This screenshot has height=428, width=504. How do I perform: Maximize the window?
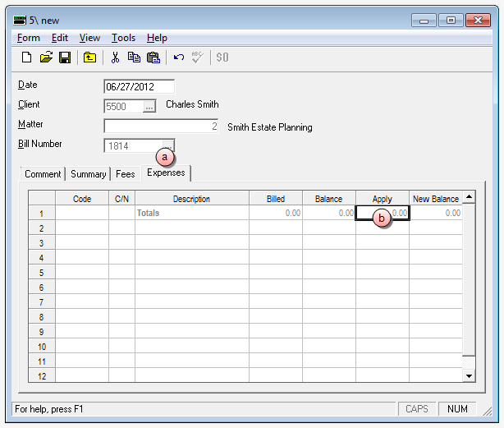tap(451, 21)
